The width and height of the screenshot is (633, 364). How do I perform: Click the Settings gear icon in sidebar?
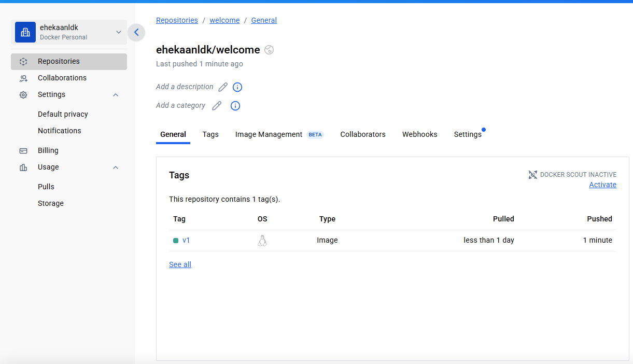tap(23, 95)
